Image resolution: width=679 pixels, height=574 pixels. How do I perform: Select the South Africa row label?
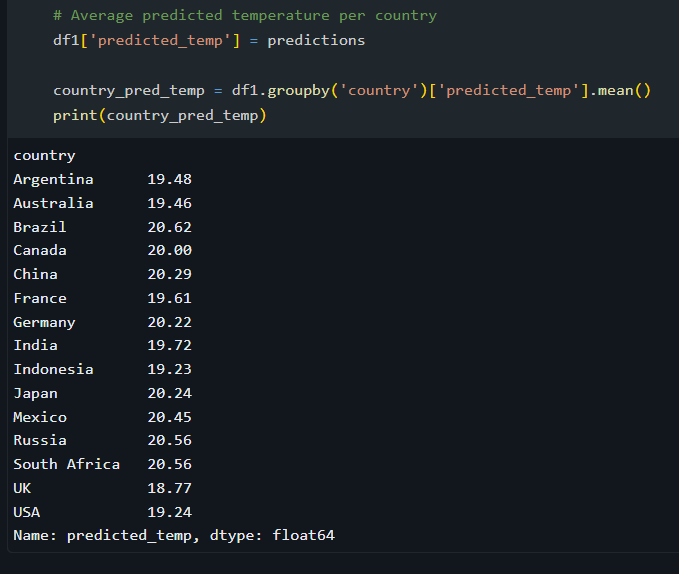point(66,464)
